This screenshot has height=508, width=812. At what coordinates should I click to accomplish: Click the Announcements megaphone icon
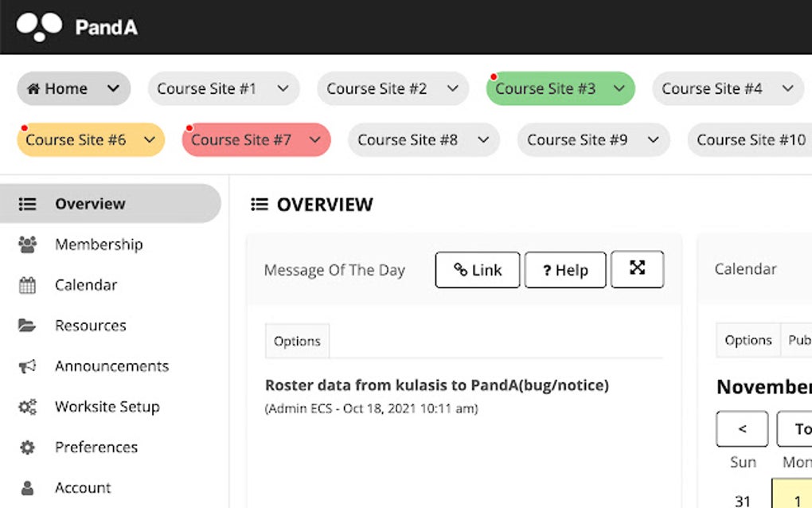coord(28,366)
